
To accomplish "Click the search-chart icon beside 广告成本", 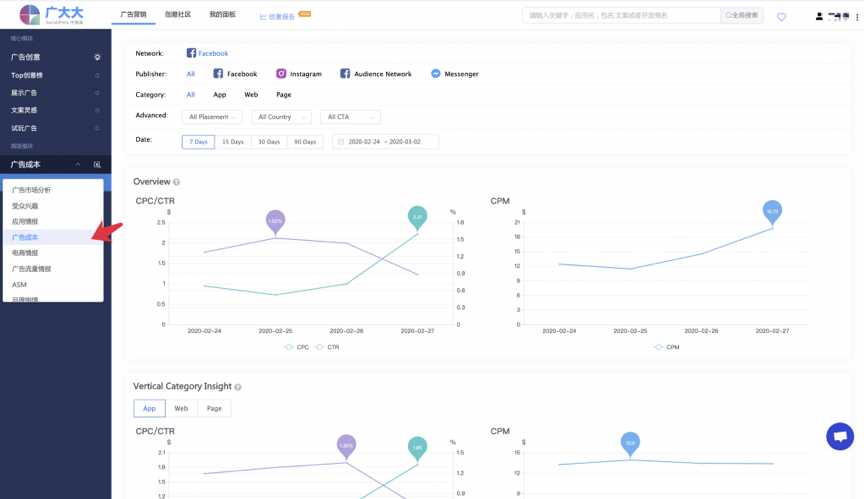I will (x=97, y=164).
